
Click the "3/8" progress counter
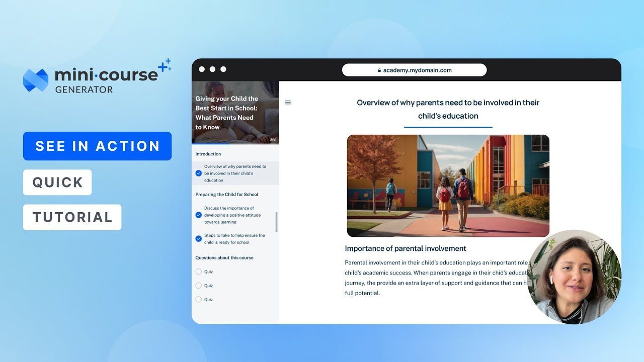tap(273, 139)
